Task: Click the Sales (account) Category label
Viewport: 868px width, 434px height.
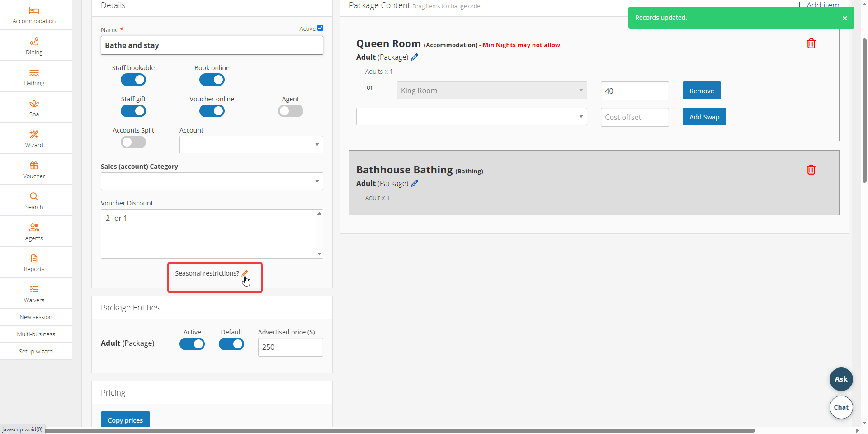Action: (139, 167)
